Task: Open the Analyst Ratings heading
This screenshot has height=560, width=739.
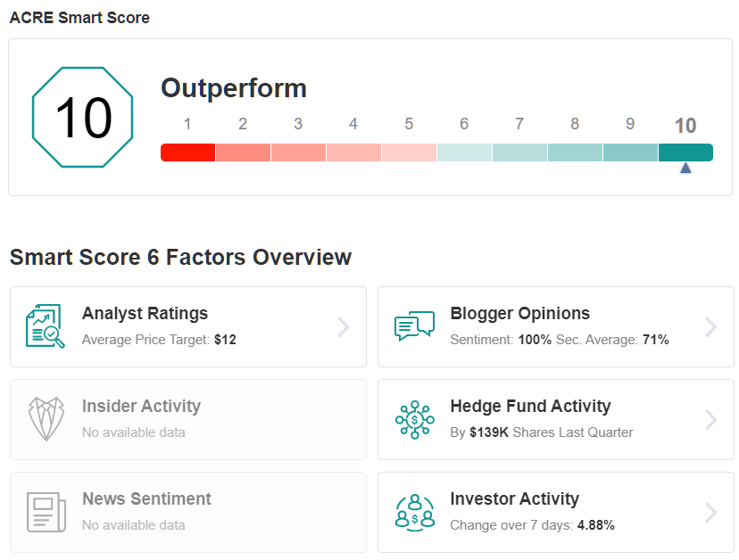Action: tap(145, 313)
